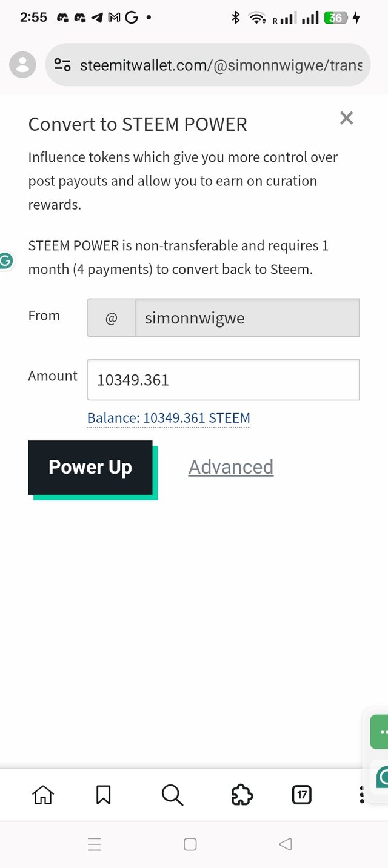Screen dimensions: 388x868
Task: Select the Amount input field
Action: pyautogui.click(x=224, y=379)
